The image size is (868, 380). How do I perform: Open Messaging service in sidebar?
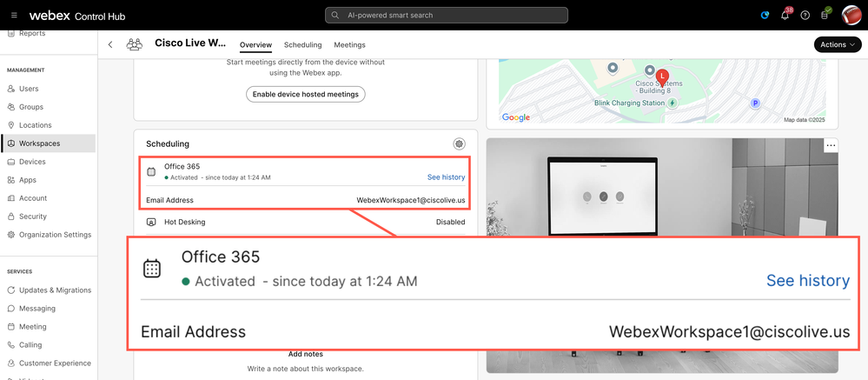[37, 309]
